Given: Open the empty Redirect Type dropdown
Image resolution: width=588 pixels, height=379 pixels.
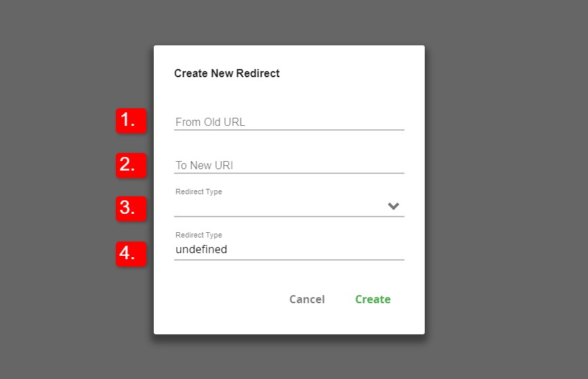Looking at the screenshot, I should [x=289, y=206].
